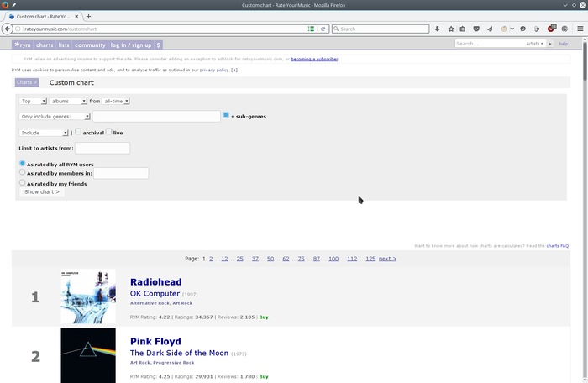588x383 pixels.
Task: Click the Buy link for OK Computer
Action: tap(264, 317)
